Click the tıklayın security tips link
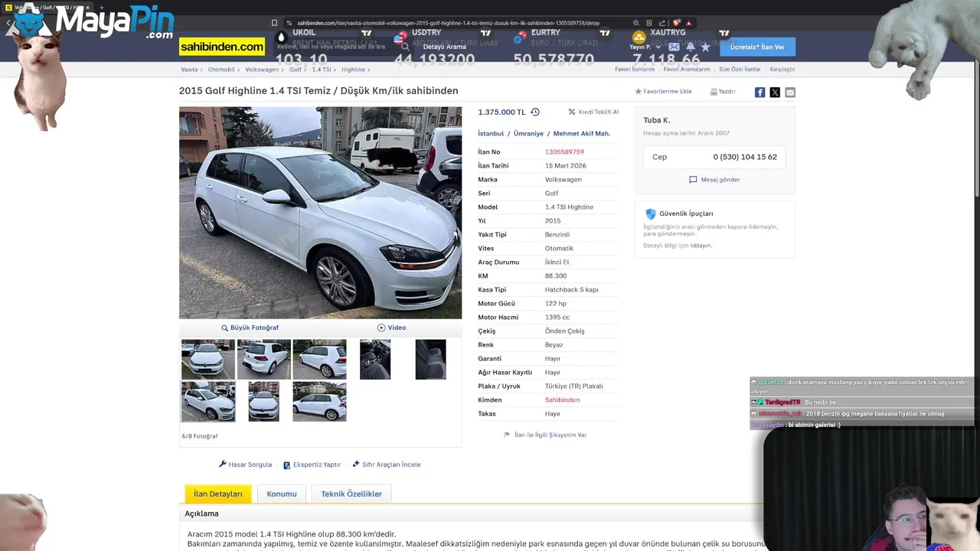Screen dimensions: 980x551 [x=701, y=246]
